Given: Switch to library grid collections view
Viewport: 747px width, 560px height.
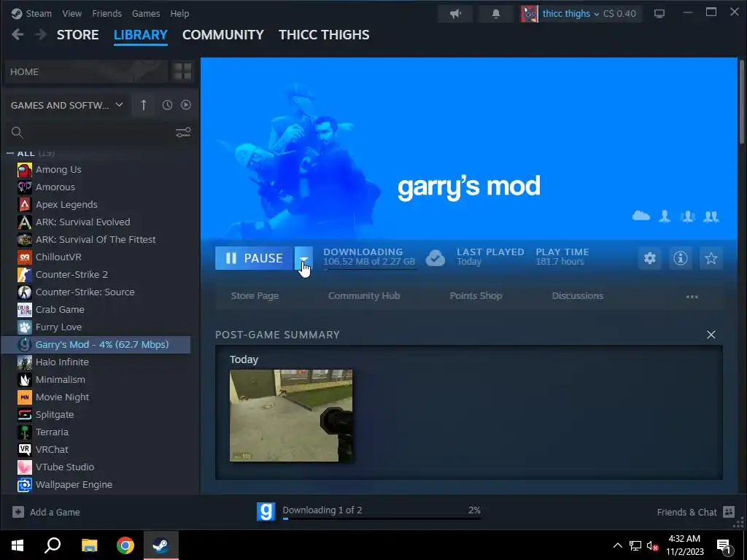Looking at the screenshot, I should [x=182, y=72].
